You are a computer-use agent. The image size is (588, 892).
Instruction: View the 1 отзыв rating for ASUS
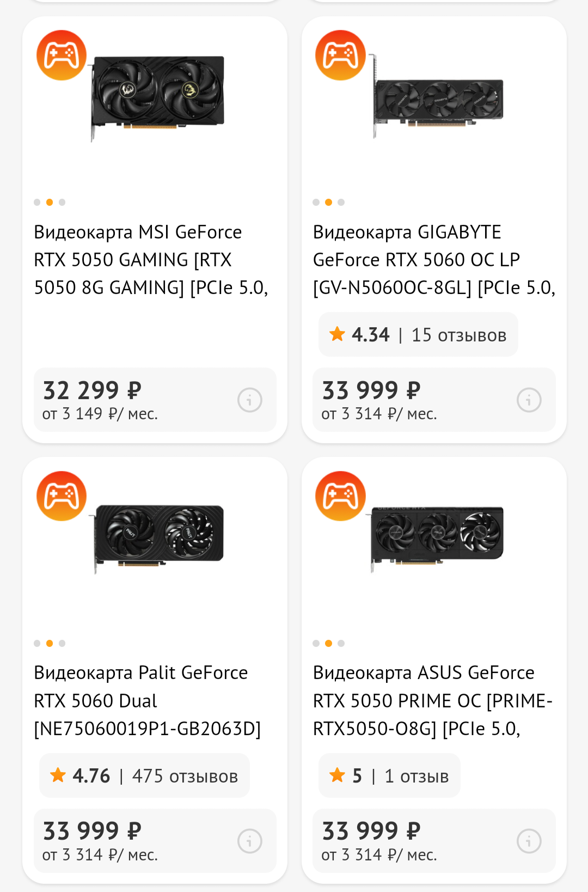pos(389,776)
